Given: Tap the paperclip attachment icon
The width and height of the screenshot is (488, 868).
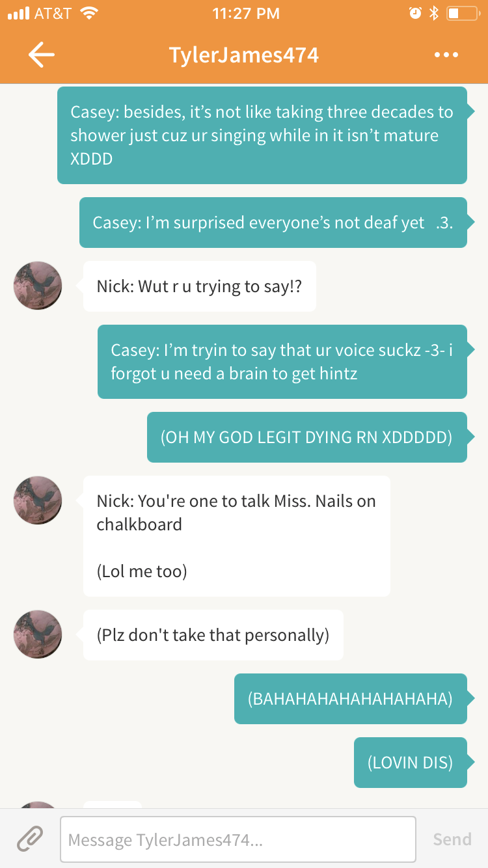Looking at the screenshot, I should (30, 839).
